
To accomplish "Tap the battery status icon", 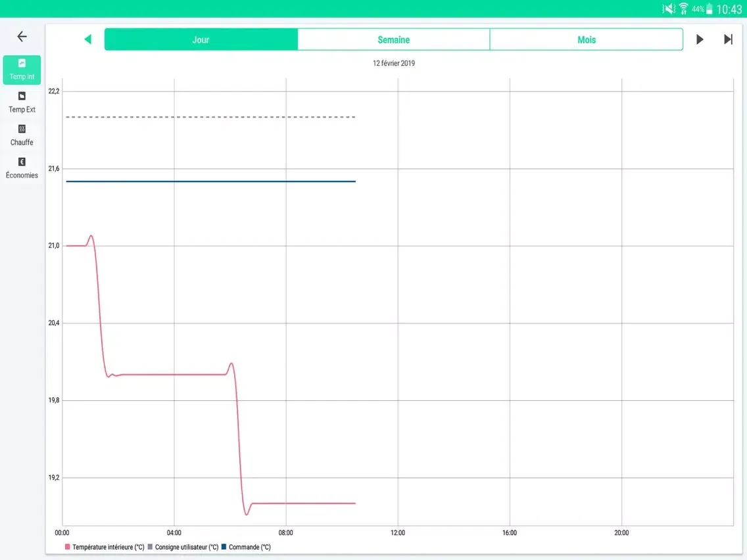I will point(710,9).
